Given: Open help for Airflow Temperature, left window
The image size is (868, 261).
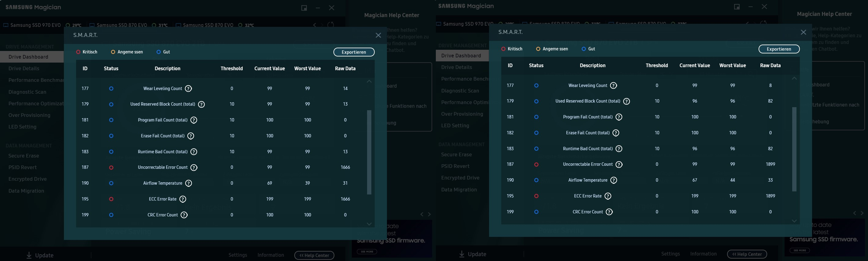Looking at the screenshot, I should (x=189, y=183).
